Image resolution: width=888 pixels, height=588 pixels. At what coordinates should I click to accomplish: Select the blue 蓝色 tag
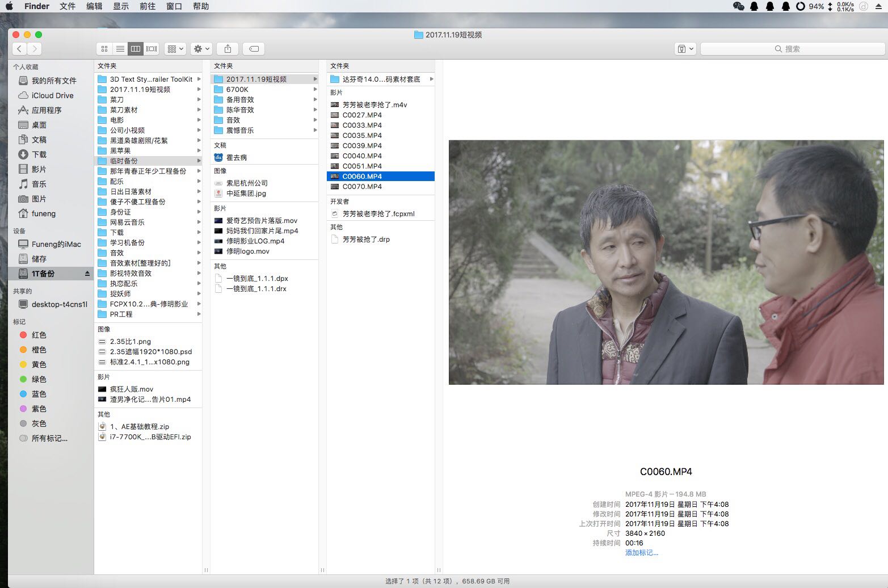pyautogui.click(x=39, y=394)
